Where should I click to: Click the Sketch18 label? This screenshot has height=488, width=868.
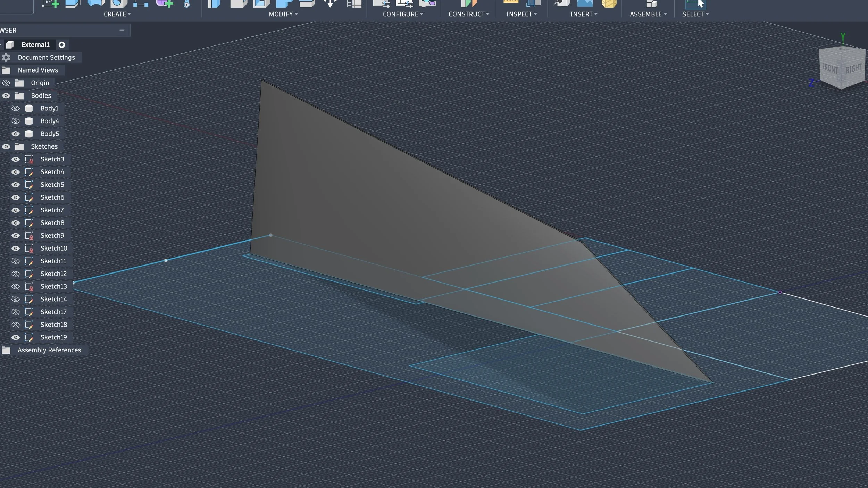click(x=54, y=325)
